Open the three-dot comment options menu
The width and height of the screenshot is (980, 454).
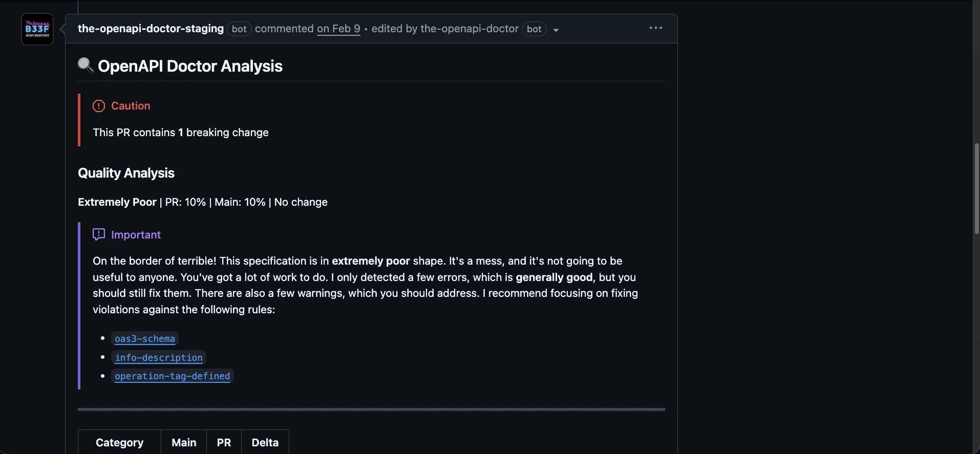(x=655, y=28)
